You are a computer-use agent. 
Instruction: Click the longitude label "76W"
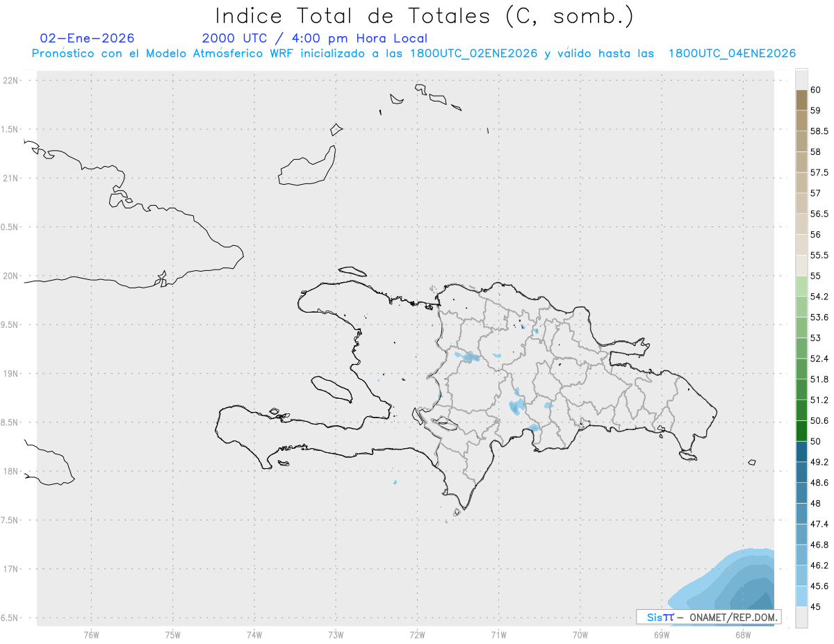coord(92,634)
